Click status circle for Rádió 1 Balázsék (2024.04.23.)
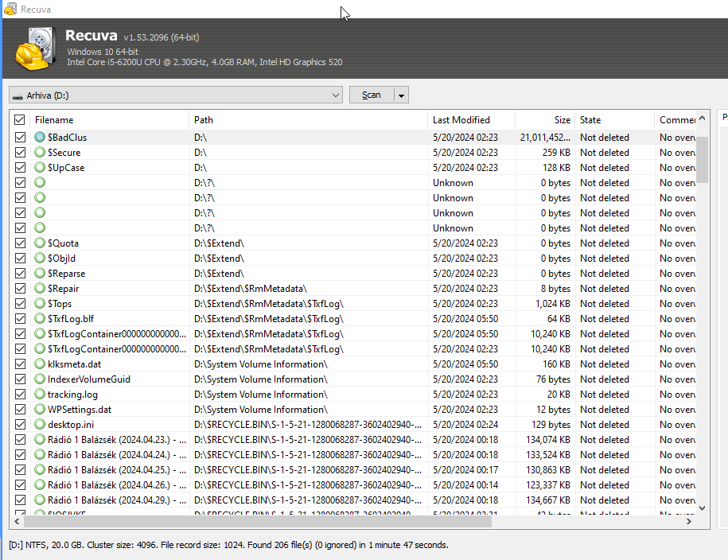This screenshot has height=560, width=728. 40,439
